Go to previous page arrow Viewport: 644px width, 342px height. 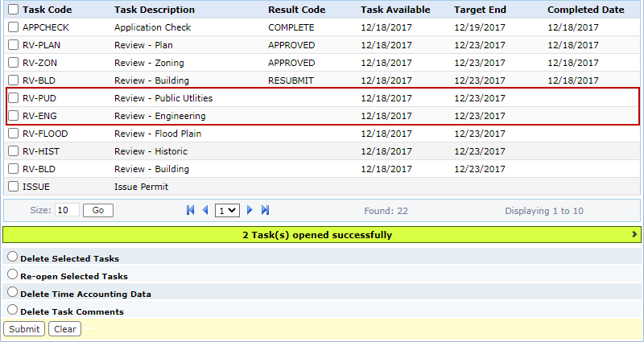point(205,210)
